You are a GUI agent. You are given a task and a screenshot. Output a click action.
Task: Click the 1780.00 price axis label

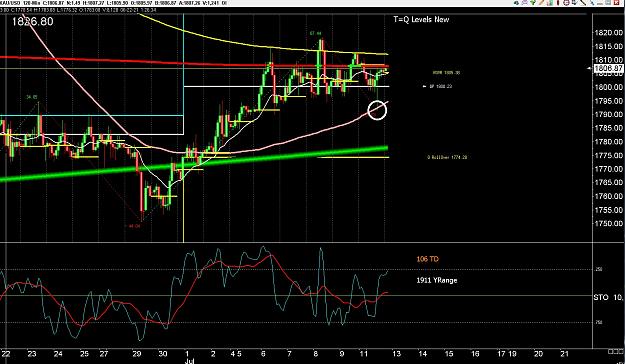tap(608, 142)
